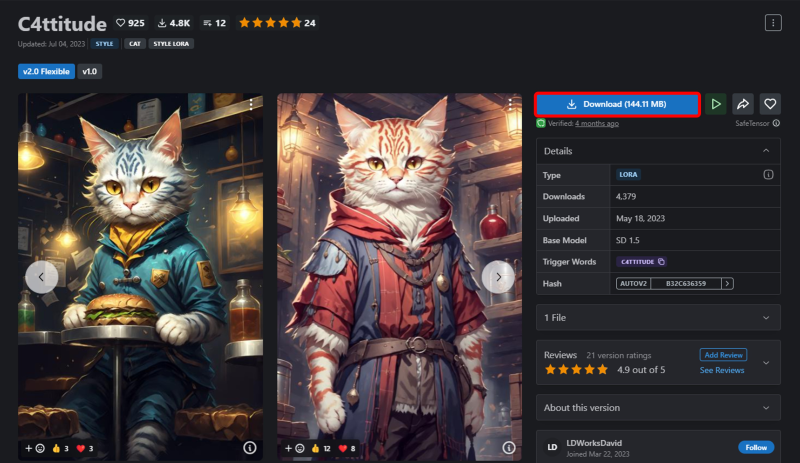Add emoji reaction on burger cat image
Image resolution: width=800 pixels, height=463 pixels.
(35, 448)
